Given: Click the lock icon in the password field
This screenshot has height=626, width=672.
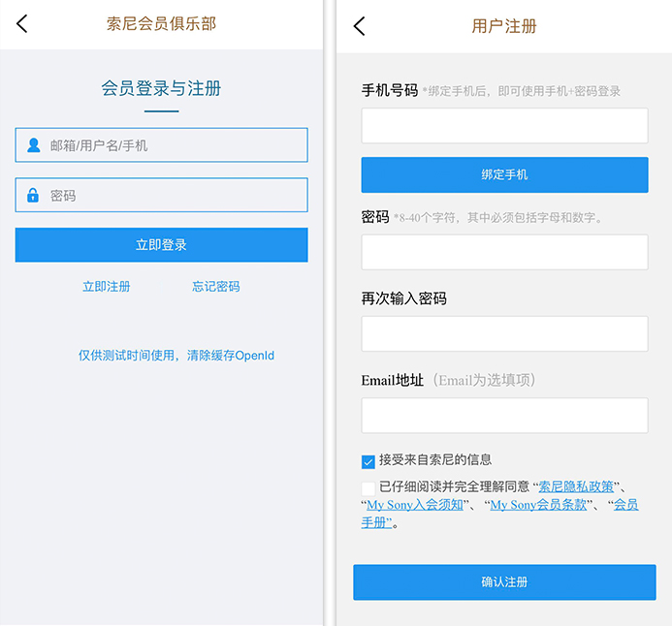Looking at the screenshot, I should coord(33,195).
